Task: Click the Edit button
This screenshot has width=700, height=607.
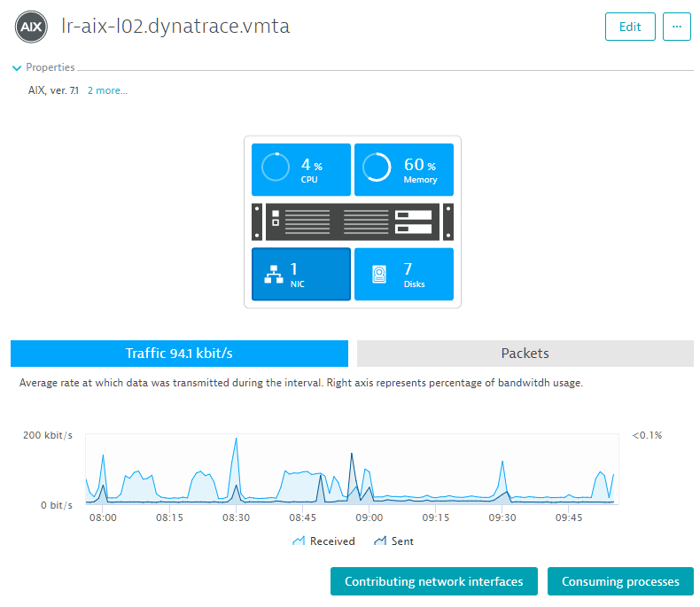Action: pyautogui.click(x=630, y=27)
